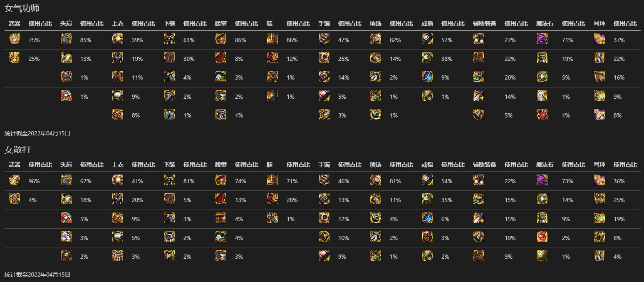Screen dimensions: 644x282
Task: Click the 辅助装备 column header in 女气功师 table
Action: tap(484, 24)
